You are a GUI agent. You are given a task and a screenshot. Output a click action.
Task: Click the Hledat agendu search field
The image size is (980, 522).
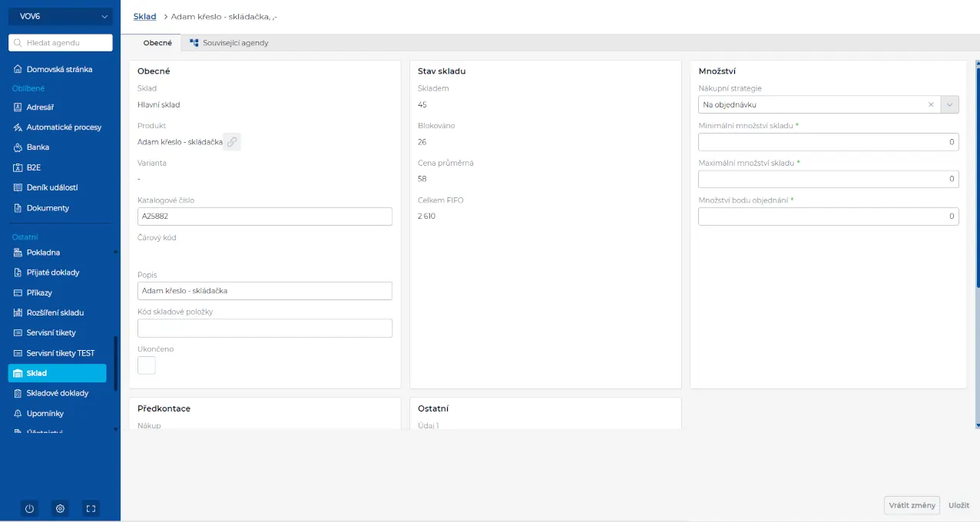61,43
